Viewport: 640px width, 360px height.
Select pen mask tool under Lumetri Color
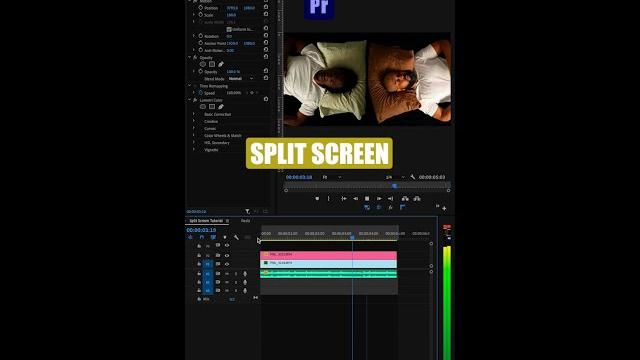coord(221,107)
